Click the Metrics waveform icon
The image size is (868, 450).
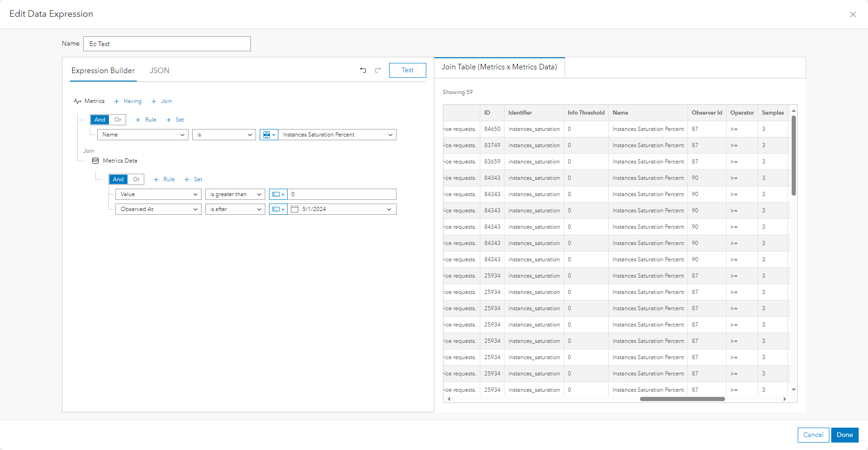point(77,101)
